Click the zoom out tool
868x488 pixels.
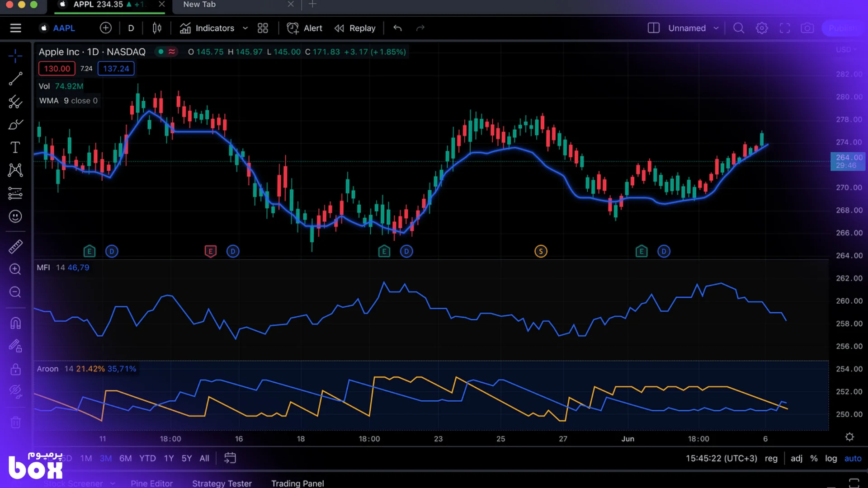[x=15, y=292]
